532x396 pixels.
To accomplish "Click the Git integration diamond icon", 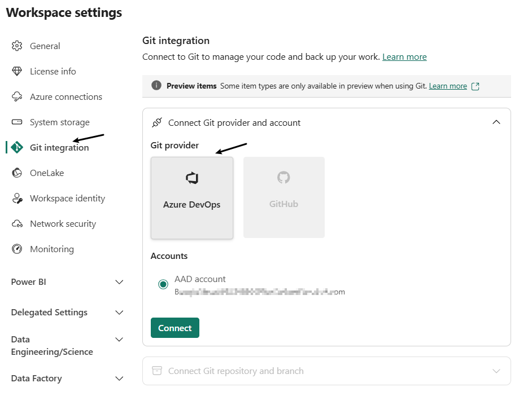I will click(x=17, y=147).
